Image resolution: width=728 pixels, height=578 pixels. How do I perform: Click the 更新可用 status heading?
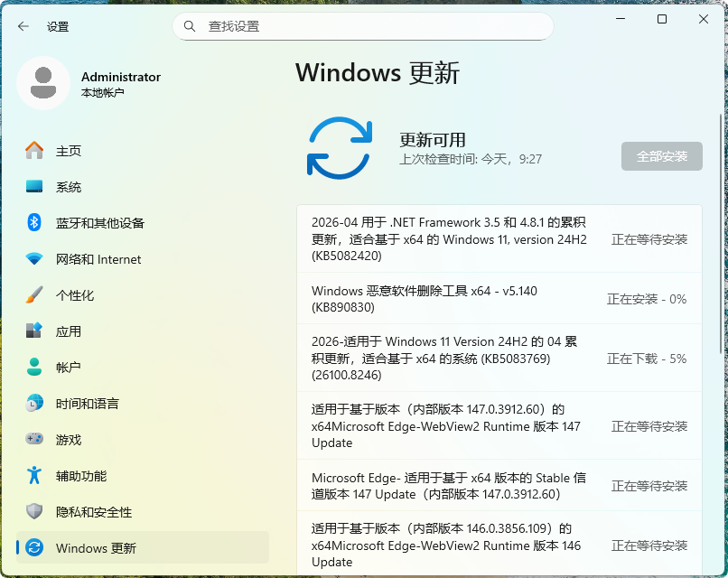[433, 139]
